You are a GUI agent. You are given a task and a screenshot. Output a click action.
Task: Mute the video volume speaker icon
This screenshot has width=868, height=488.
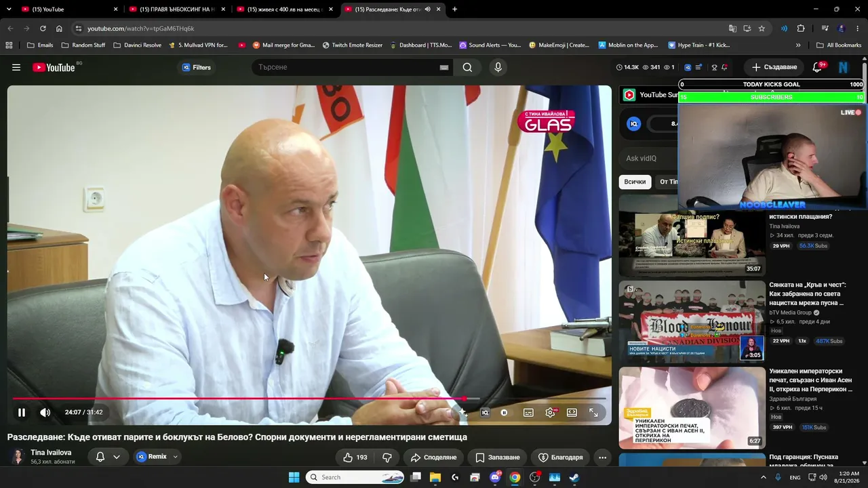[x=45, y=412]
